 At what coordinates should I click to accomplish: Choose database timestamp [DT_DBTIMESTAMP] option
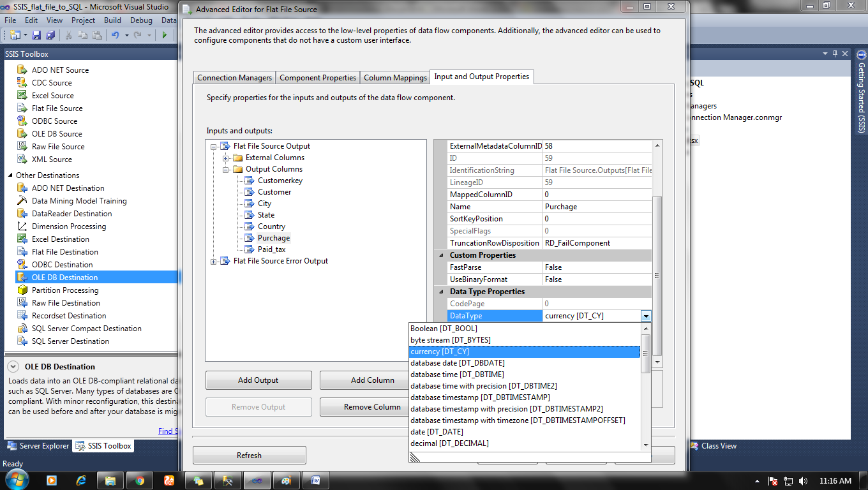524,397
